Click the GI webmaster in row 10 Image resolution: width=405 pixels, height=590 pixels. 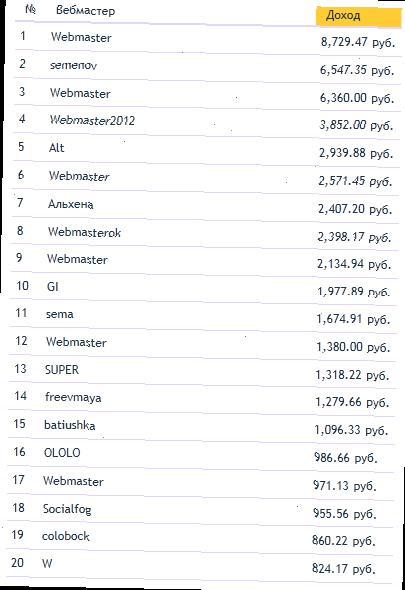pos(53,287)
